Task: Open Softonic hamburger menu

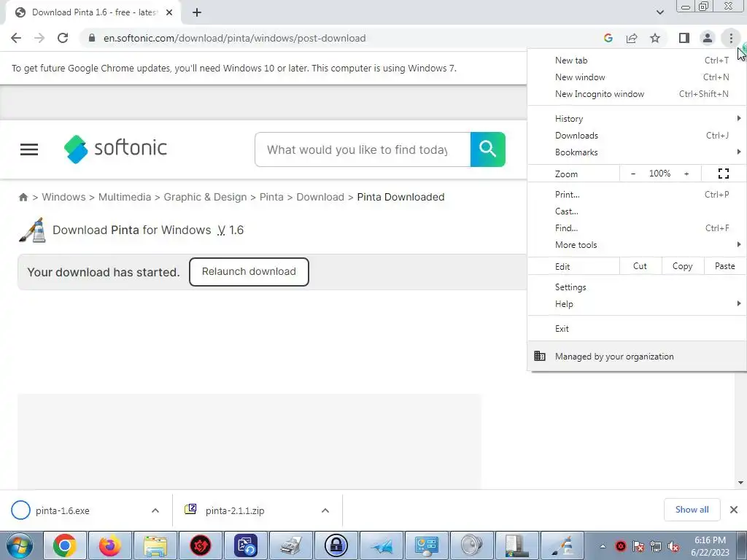Action: point(29,149)
